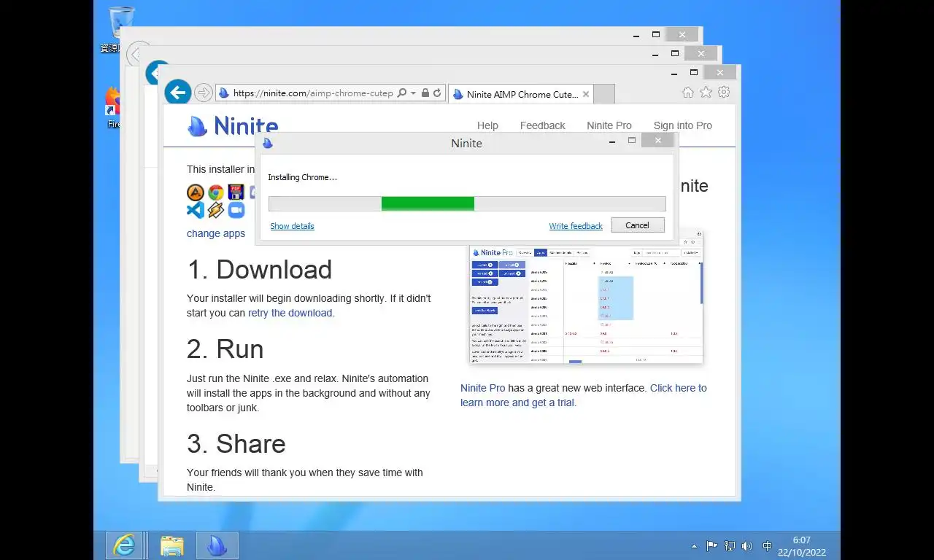Click the retry the download link
Viewport: 934px width, 560px height.
pos(290,313)
